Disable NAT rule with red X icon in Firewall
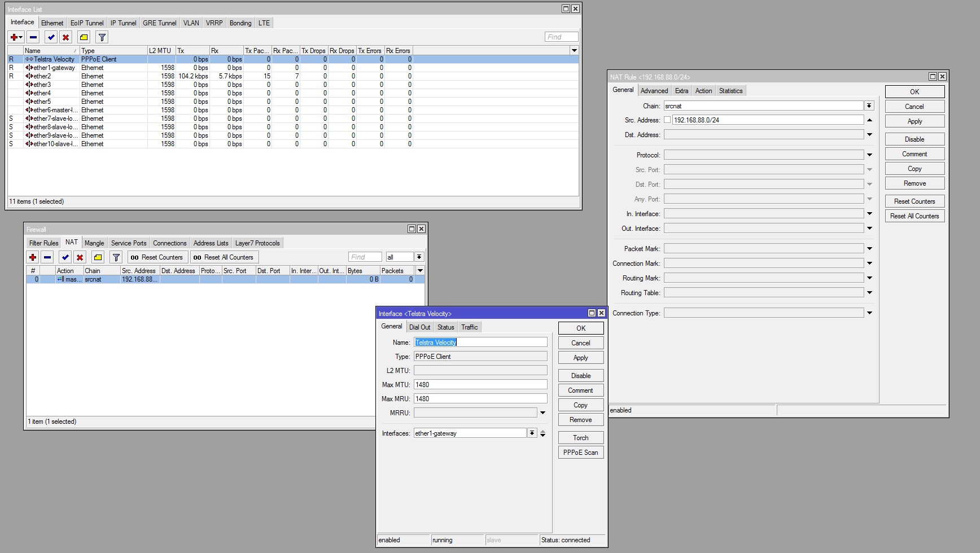The image size is (980, 553). (x=80, y=257)
